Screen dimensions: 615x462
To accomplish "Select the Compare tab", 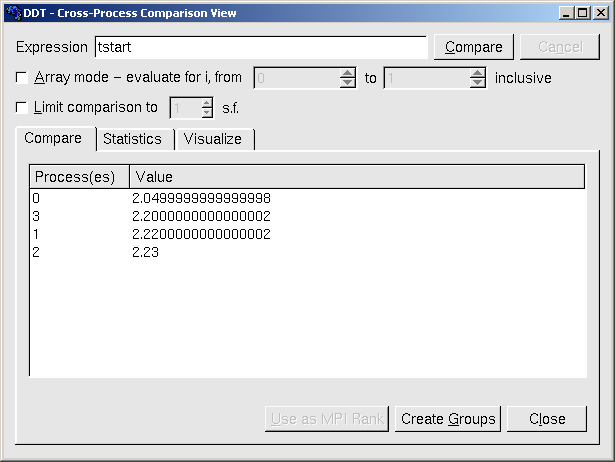I will tap(53, 138).
